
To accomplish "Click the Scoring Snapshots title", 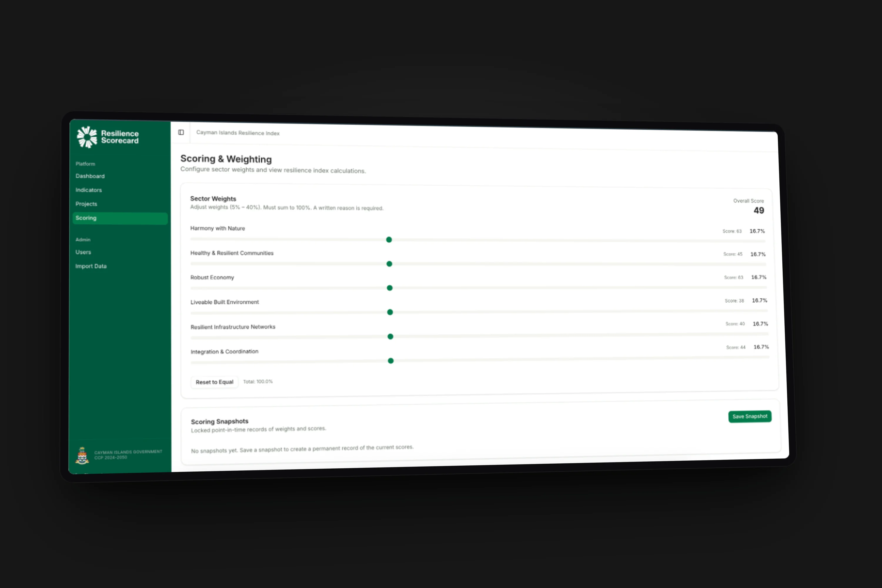I will (219, 422).
